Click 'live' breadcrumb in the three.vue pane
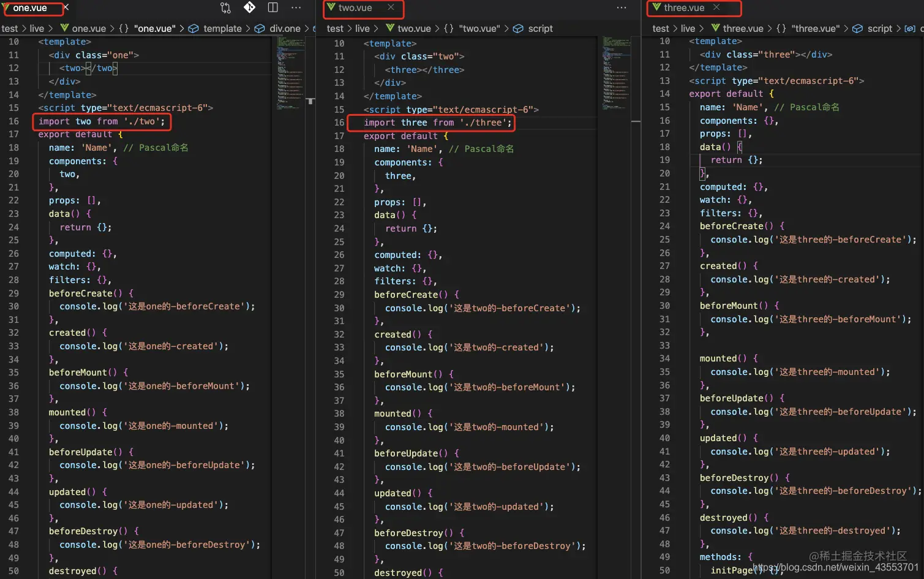 coord(688,29)
